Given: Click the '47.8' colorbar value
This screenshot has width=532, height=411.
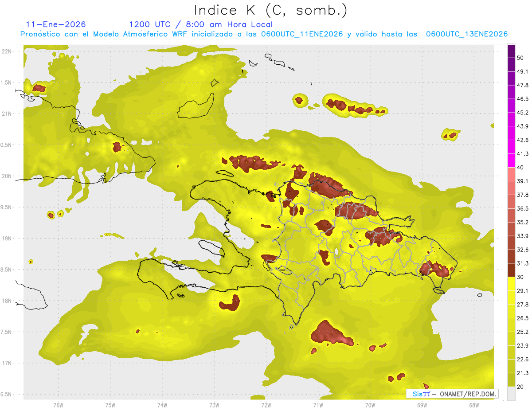Looking at the screenshot, I should [523, 85].
